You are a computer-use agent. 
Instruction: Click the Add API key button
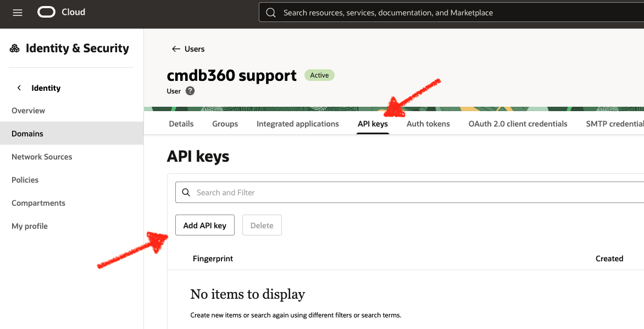click(205, 226)
